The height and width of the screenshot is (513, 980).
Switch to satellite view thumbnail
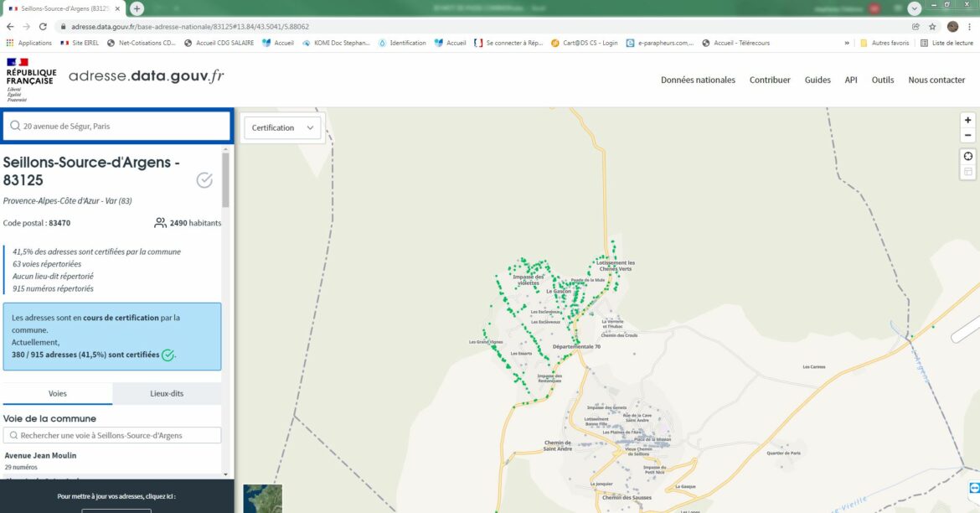(x=262, y=498)
